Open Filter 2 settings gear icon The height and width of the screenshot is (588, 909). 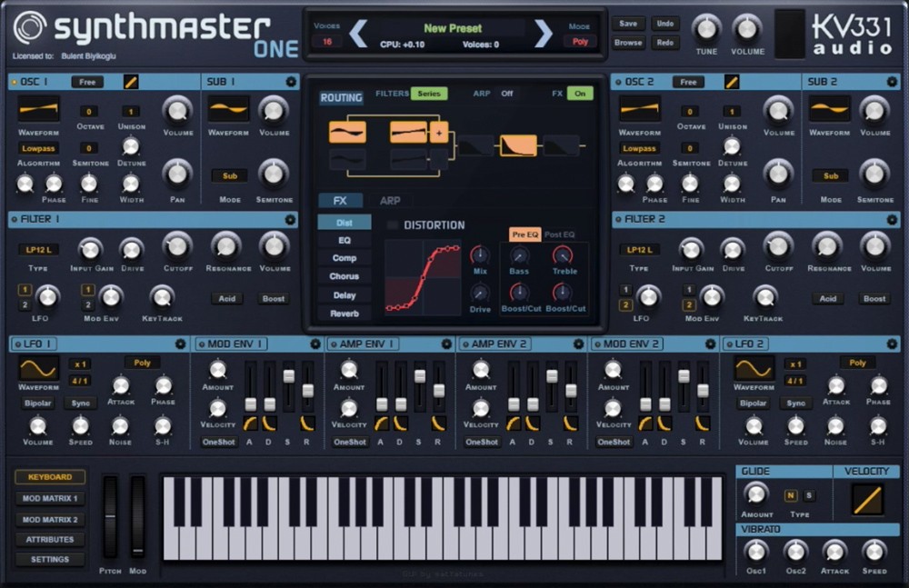[x=892, y=219]
